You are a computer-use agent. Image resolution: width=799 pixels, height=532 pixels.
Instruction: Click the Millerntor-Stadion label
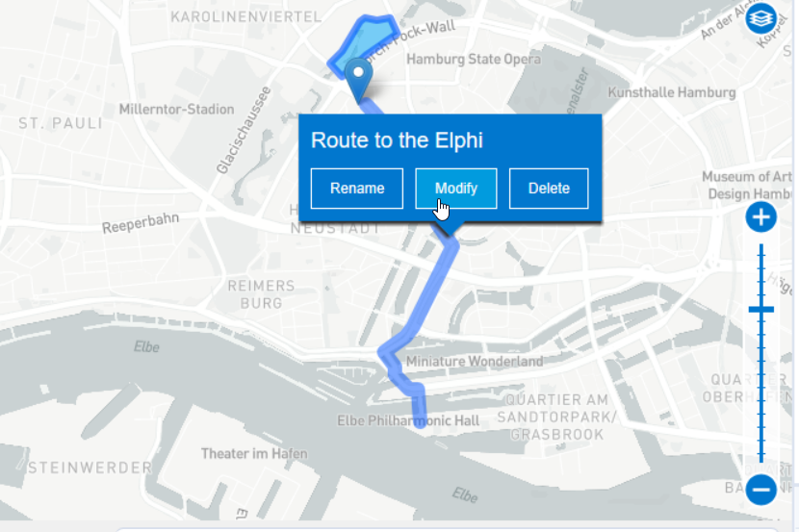176,109
